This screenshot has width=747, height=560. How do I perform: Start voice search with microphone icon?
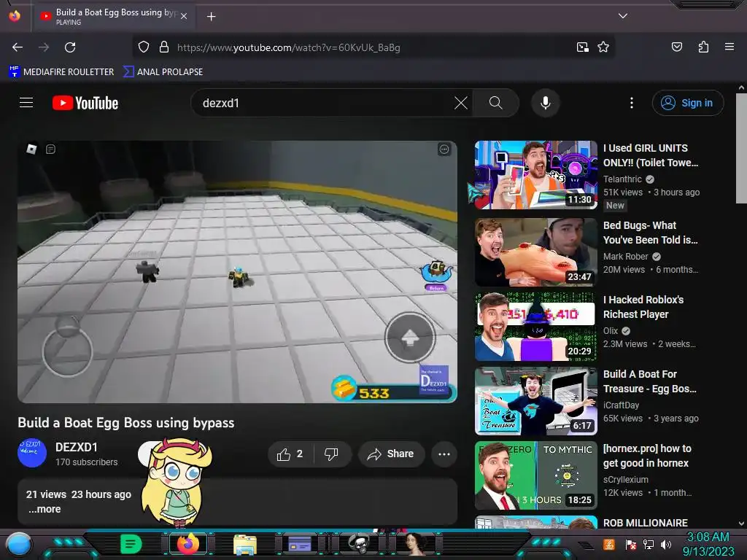coord(546,103)
